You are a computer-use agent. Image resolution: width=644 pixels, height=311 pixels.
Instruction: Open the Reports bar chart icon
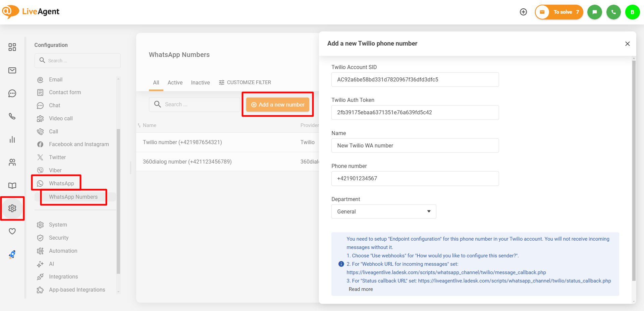click(x=12, y=139)
